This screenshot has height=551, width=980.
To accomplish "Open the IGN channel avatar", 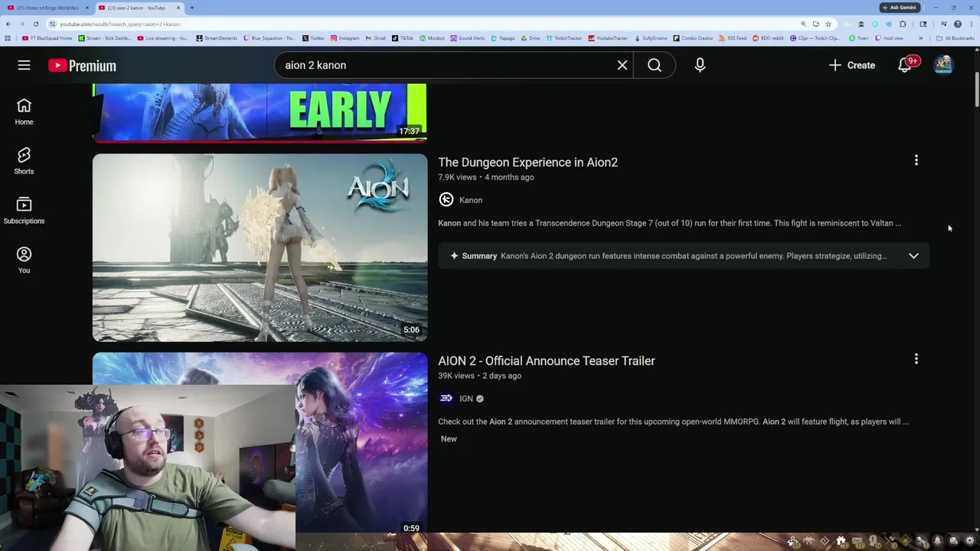I will coord(446,398).
